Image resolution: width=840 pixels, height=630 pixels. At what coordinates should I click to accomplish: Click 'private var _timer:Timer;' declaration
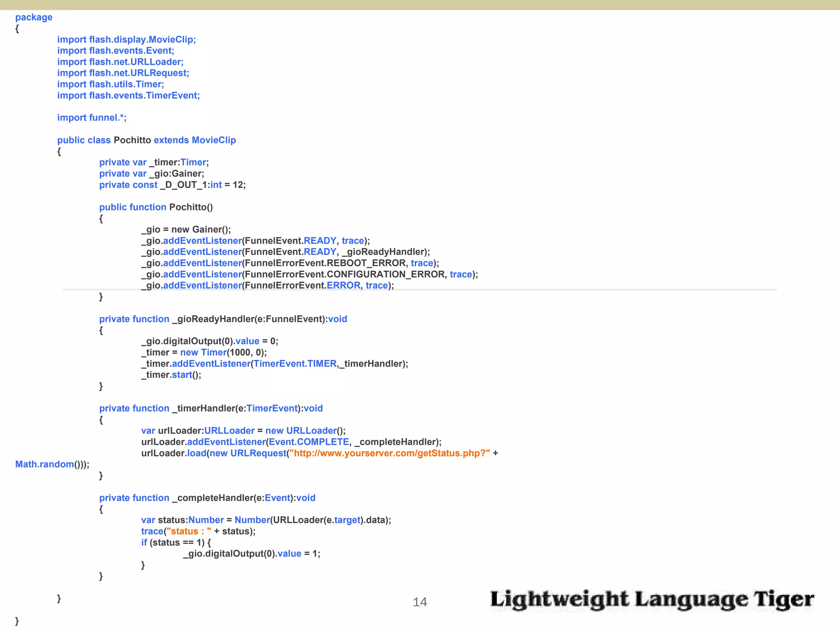(x=154, y=162)
